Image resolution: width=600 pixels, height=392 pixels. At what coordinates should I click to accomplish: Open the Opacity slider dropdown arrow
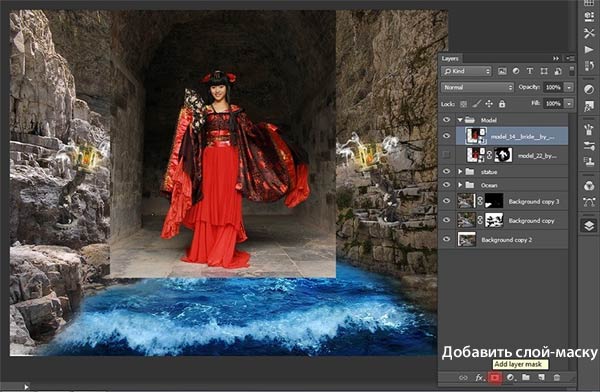point(569,87)
